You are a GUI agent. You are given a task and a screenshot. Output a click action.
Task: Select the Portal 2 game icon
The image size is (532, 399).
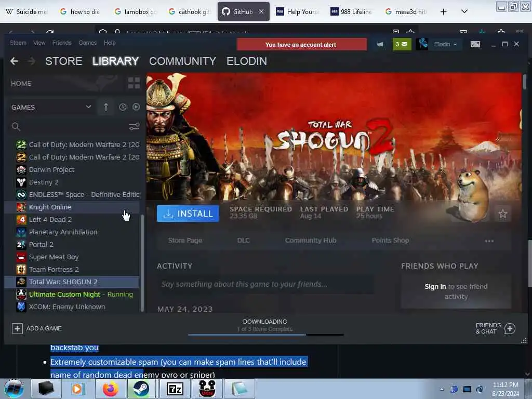(x=21, y=245)
